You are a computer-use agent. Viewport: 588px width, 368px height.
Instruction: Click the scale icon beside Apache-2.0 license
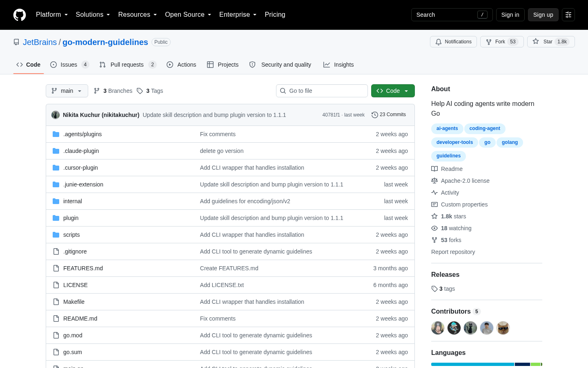(434, 181)
